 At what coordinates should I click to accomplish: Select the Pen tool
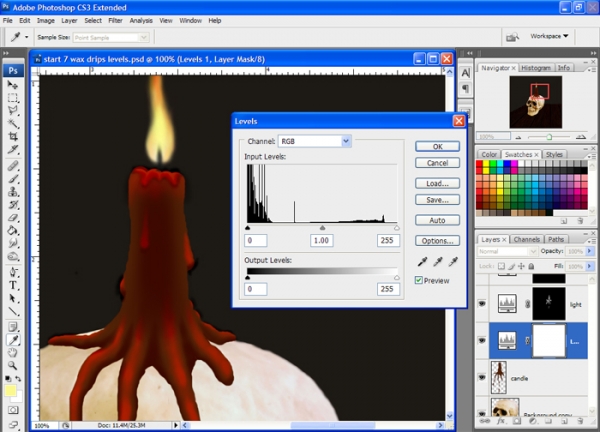[13, 272]
